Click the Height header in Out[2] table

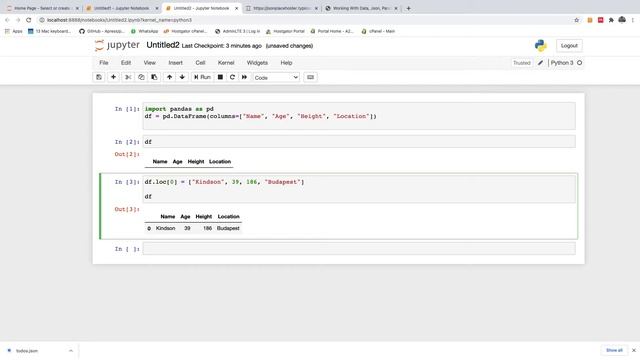(x=196, y=162)
